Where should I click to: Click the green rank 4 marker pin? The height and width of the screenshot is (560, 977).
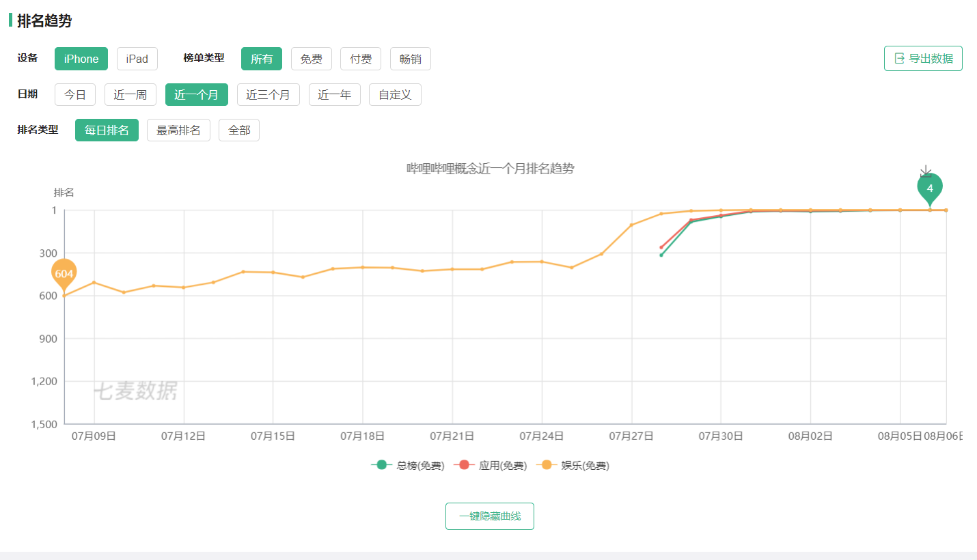point(930,188)
